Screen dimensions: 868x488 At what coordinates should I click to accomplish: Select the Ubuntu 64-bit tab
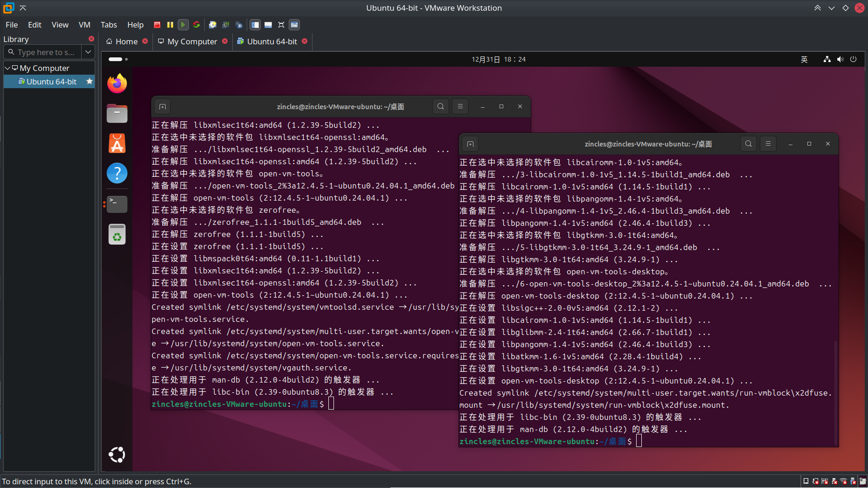tap(267, 42)
